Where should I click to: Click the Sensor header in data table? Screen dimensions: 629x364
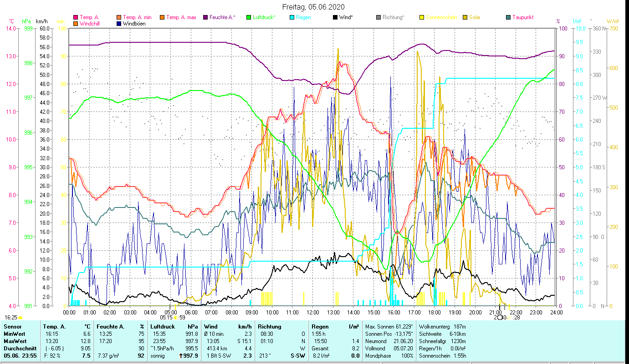pos(12,327)
